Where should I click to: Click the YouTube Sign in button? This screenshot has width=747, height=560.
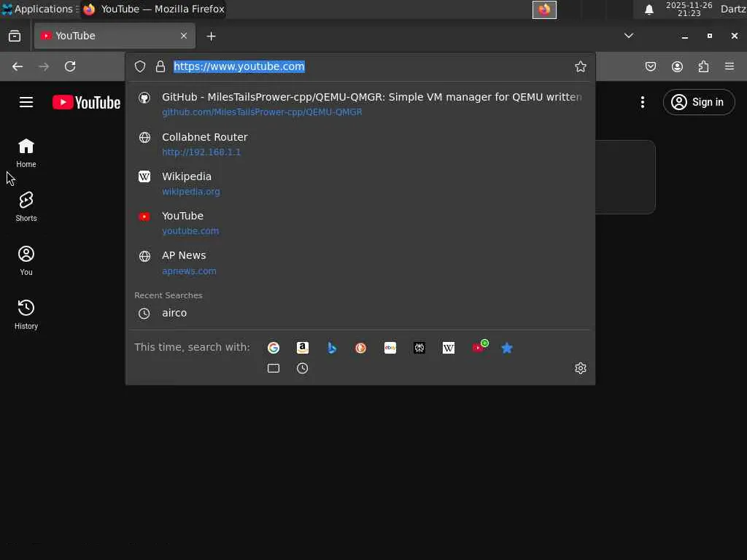[x=699, y=102]
